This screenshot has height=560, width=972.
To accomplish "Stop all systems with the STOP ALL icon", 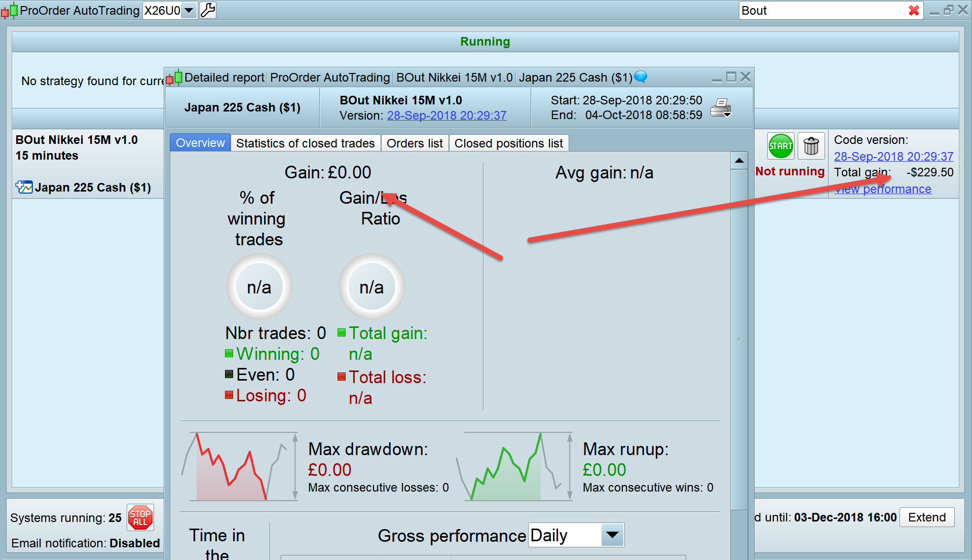I will [x=140, y=517].
